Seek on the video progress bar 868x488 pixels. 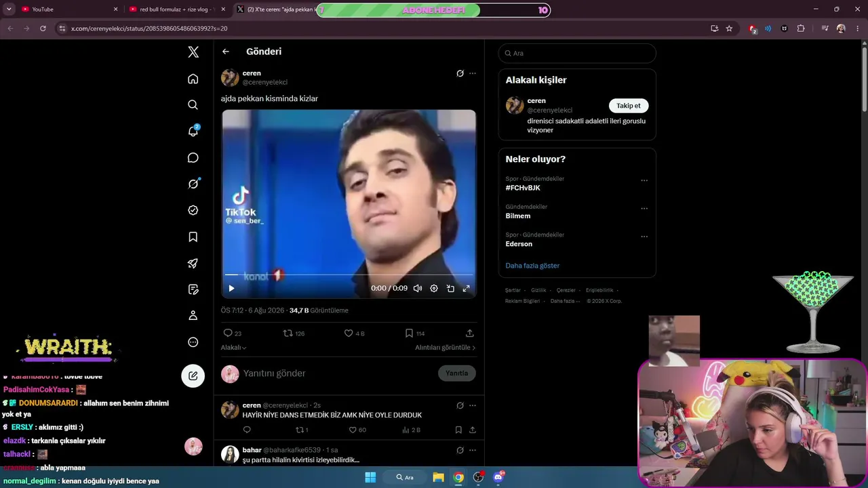(x=349, y=275)
